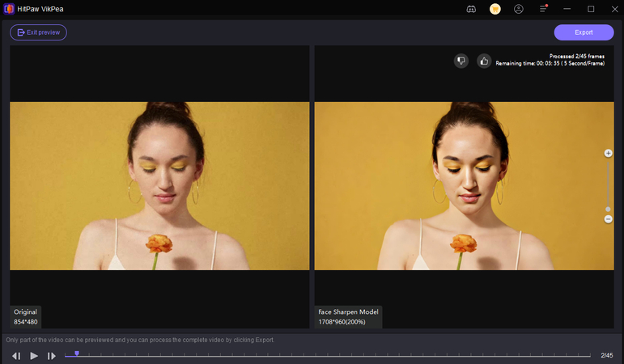
Task: Zoom out with the minus icon
Action: click(608, 219)
